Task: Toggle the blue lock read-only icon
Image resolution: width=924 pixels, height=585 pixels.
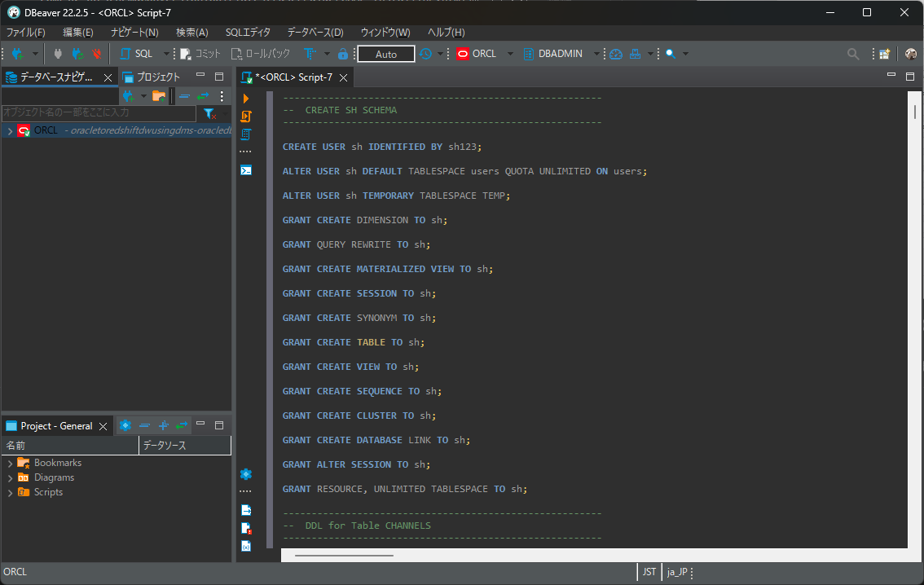Action: pyautogui.click(x=343, y=54)
